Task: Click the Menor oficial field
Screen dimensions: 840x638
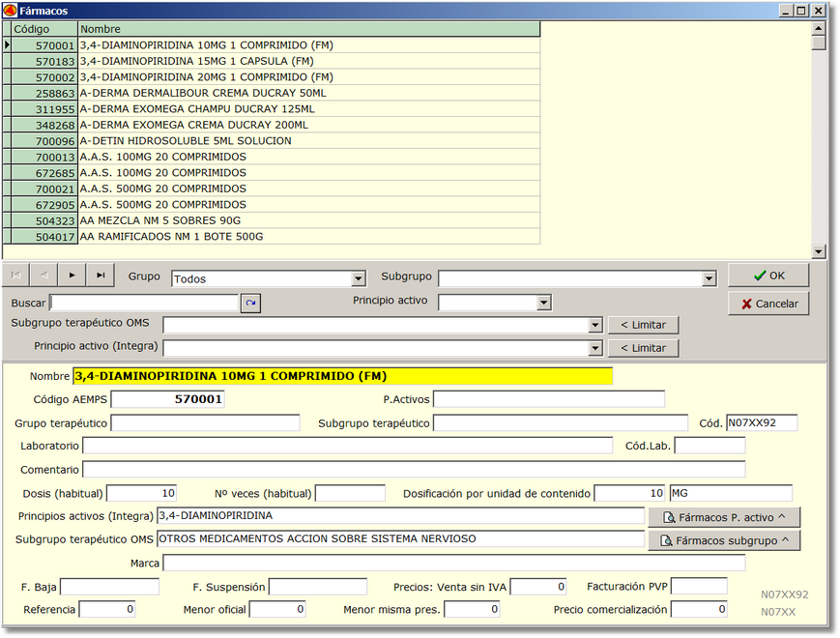Action: click(x=277, y=610)
